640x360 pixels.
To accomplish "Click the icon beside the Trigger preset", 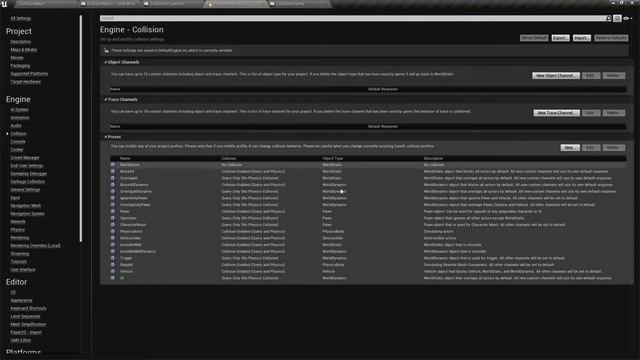I will point(113,258).
